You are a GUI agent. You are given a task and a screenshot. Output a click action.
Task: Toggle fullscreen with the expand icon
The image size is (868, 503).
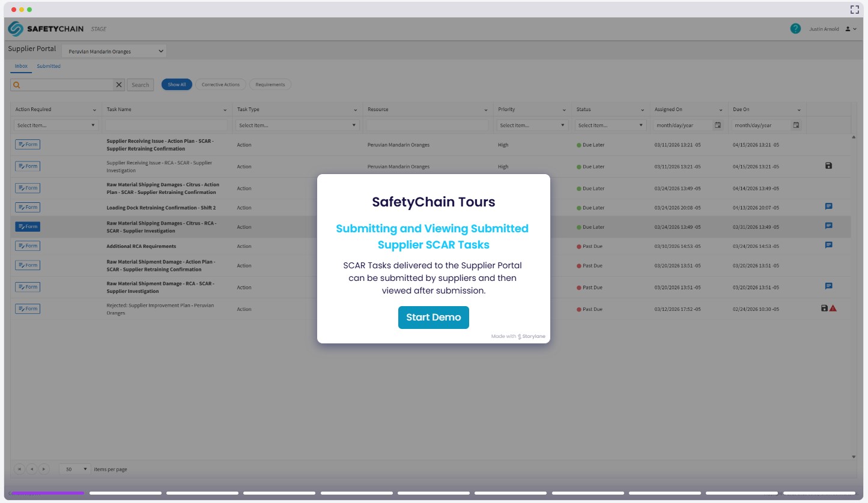(x=855, y=9)
